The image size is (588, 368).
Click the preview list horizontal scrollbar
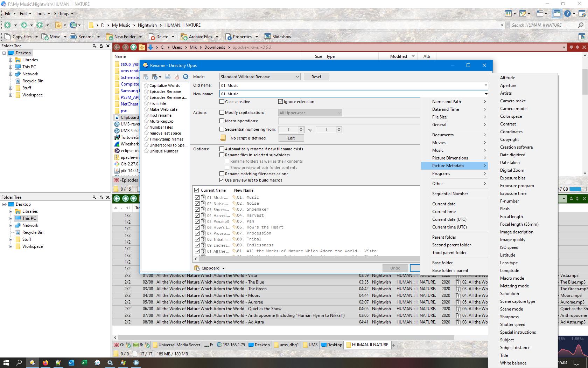coord(309,259)
